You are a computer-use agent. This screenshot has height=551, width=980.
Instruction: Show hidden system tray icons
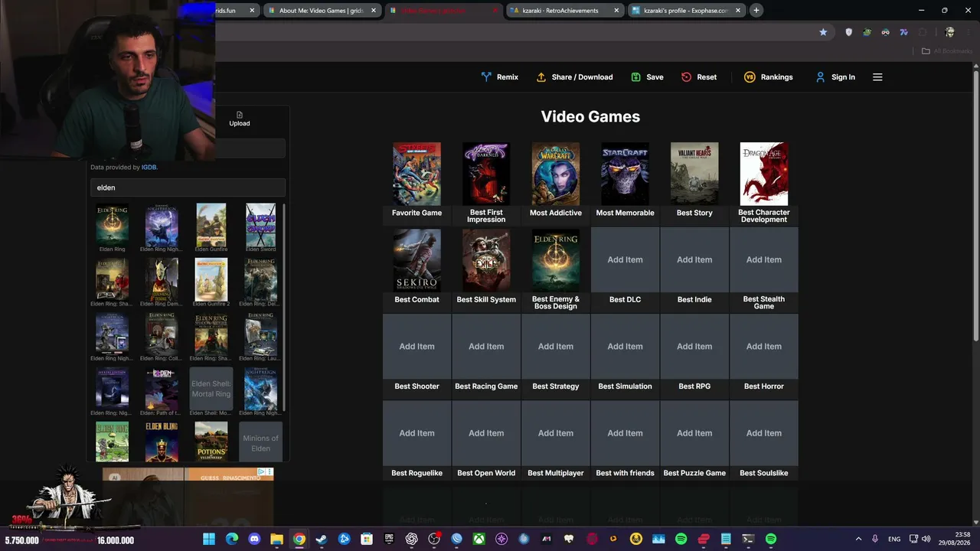tap(858, 539)
